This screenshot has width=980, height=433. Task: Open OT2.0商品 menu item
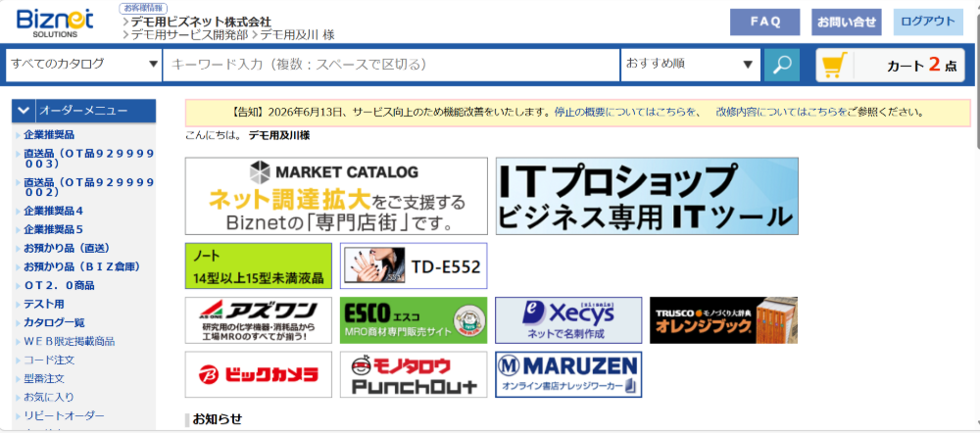pyautogui.click(x=60, y=285)
